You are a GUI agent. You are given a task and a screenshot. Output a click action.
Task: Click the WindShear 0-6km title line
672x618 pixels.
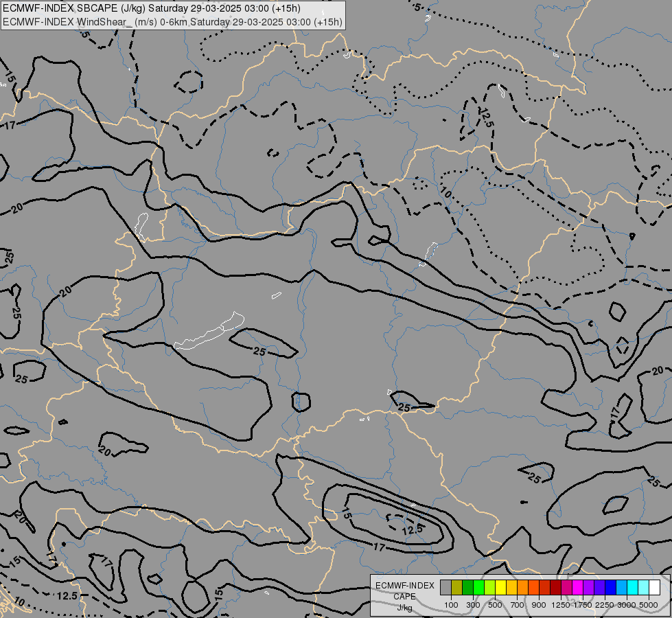coord(173,22)
